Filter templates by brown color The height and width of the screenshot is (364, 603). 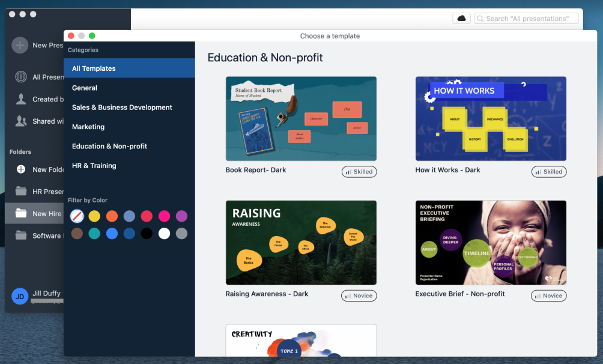(77, 233)
